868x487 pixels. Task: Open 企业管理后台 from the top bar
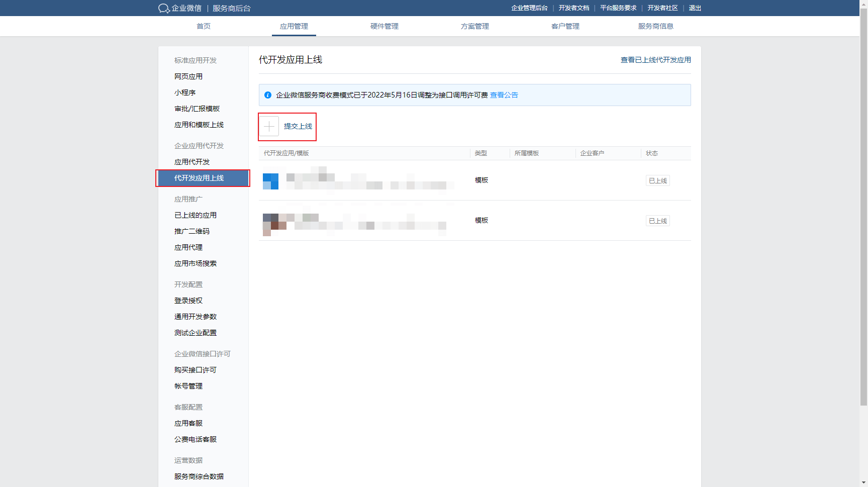529,8
